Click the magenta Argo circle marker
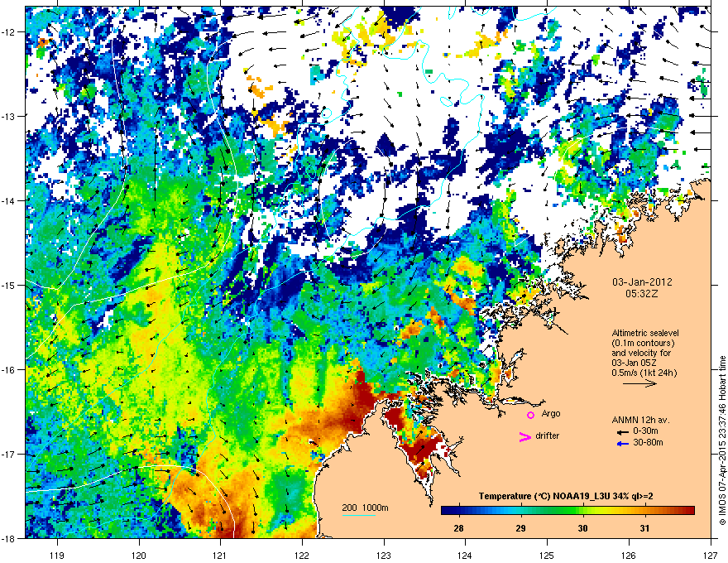The image size is (728, 563). [530, 415]
